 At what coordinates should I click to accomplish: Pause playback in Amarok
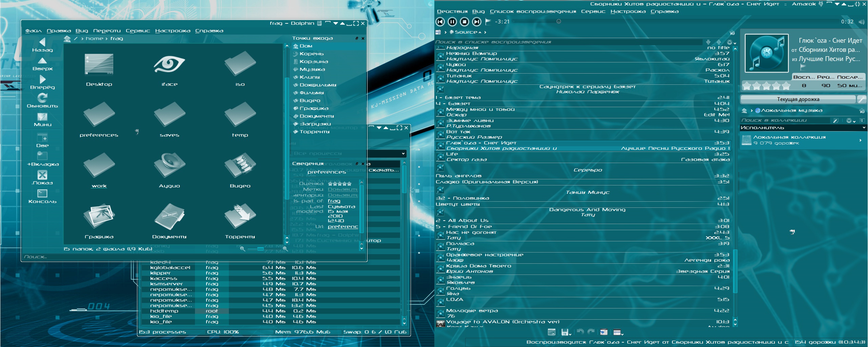[452, 22]
